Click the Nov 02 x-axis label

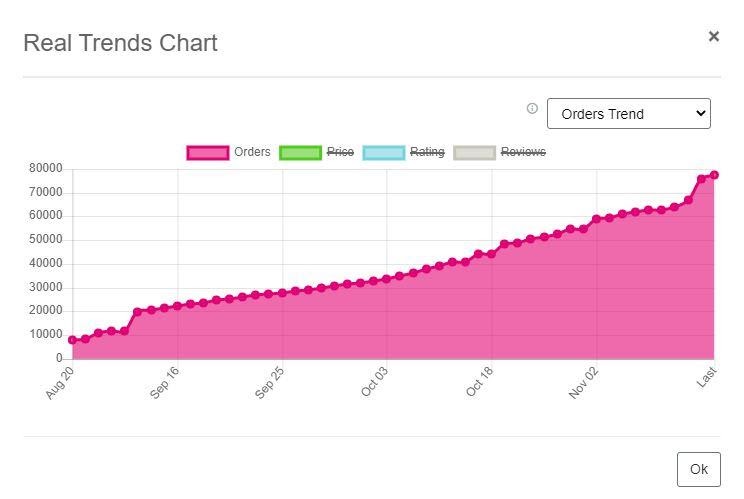[585, 383]
